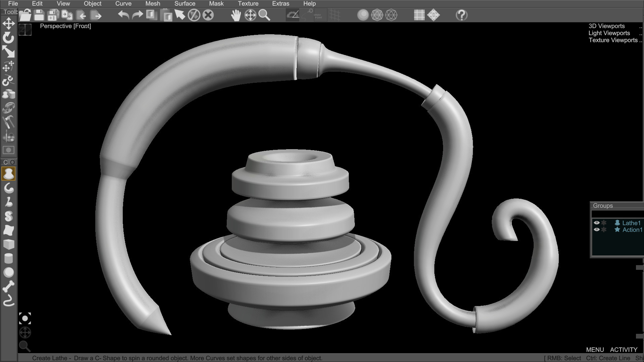
Task: Select the Lathe shape tool in left sidebar
Action: tap(8, 173)
